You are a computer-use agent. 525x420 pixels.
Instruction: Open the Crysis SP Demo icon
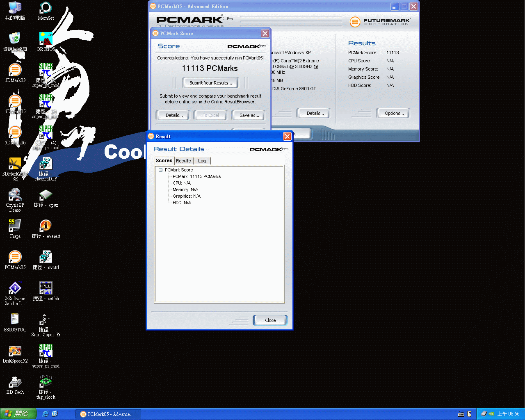15,200
